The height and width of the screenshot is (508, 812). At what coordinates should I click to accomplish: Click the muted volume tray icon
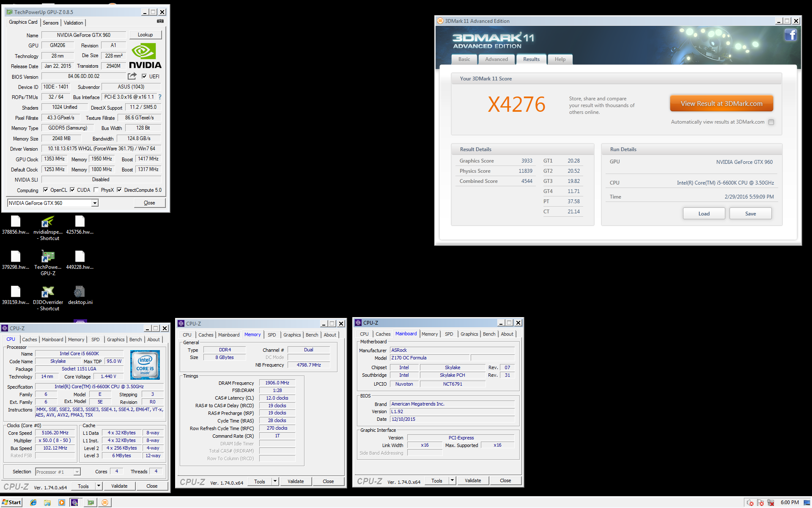750,502
